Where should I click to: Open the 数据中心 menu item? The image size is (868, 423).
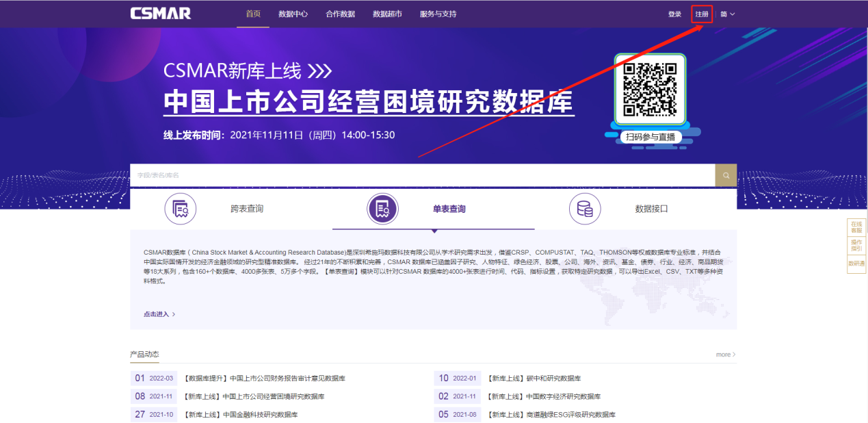(x=293, y=14)
